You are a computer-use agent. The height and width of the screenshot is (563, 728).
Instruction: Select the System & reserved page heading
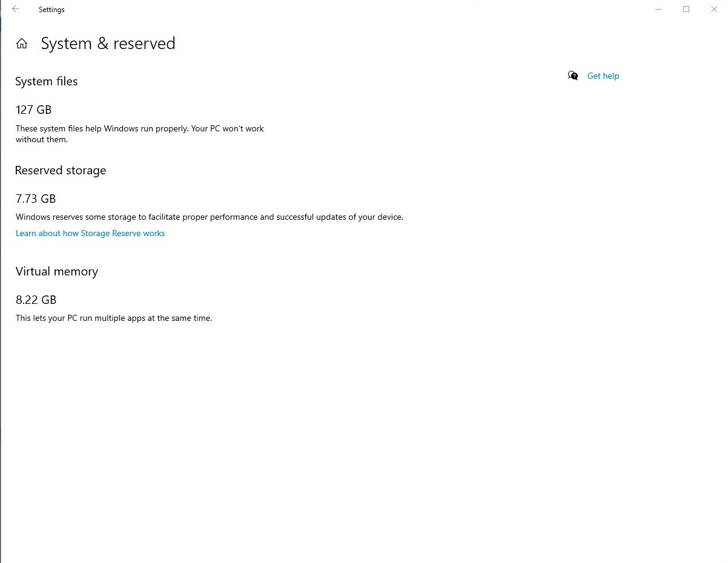tap(108, 44)
